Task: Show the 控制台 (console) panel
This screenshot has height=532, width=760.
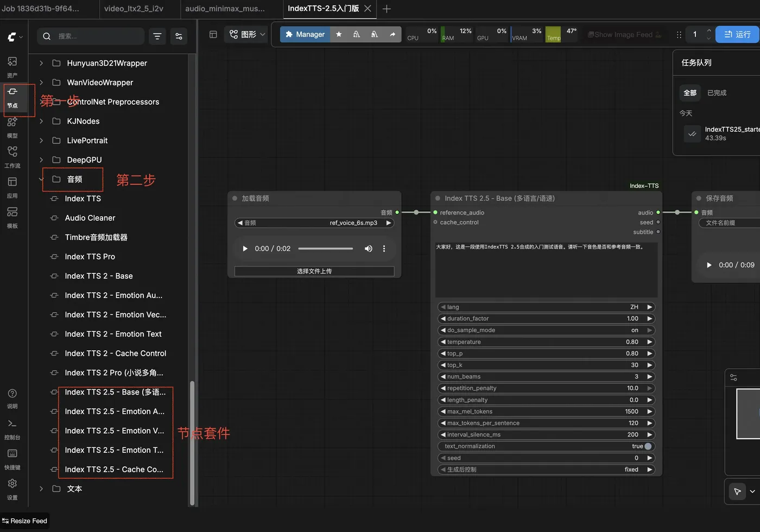Action: (12, 429)
